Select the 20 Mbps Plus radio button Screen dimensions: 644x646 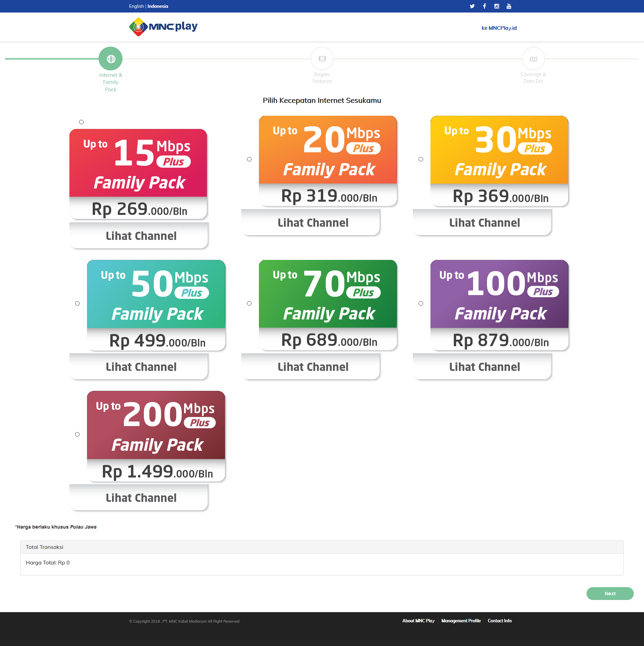(x=249, y=159)
